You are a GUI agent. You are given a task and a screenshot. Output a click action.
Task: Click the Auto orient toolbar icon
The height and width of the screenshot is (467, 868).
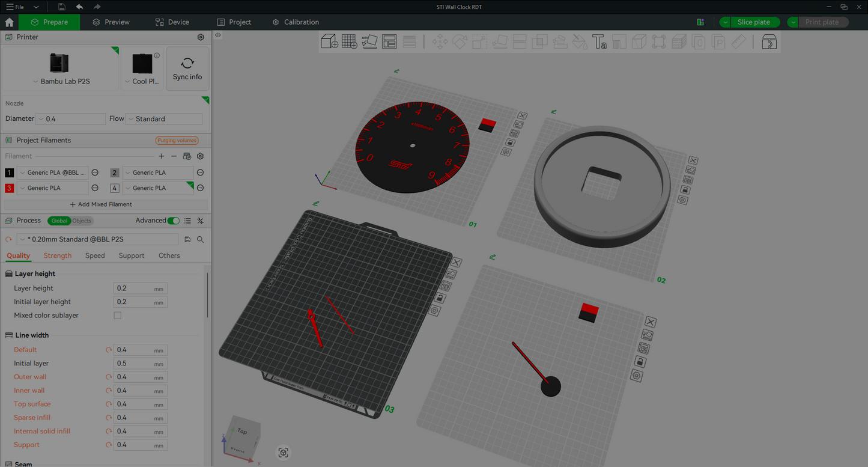coord(369,41)
